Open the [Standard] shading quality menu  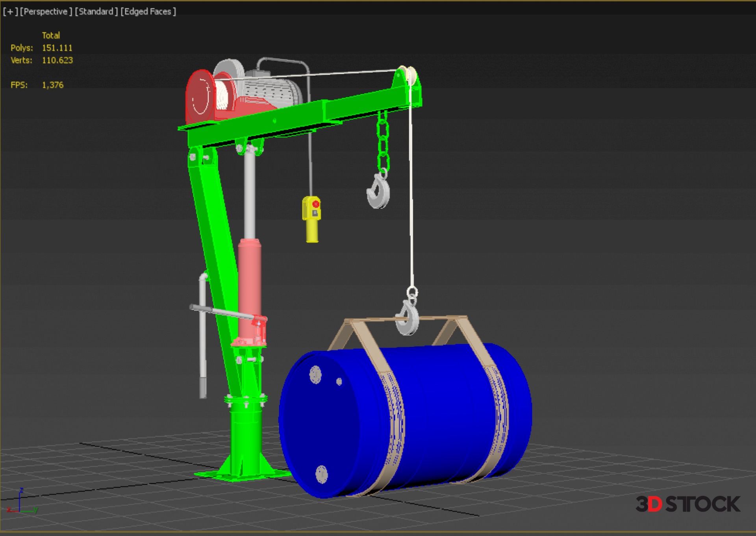pyautogui.click(x=96, y=12)
